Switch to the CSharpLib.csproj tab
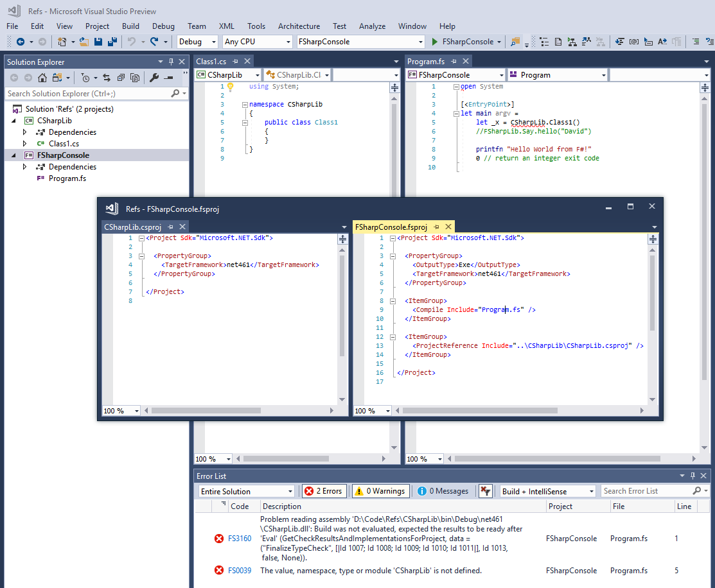 pyautogui.click(x=132, y=227)
